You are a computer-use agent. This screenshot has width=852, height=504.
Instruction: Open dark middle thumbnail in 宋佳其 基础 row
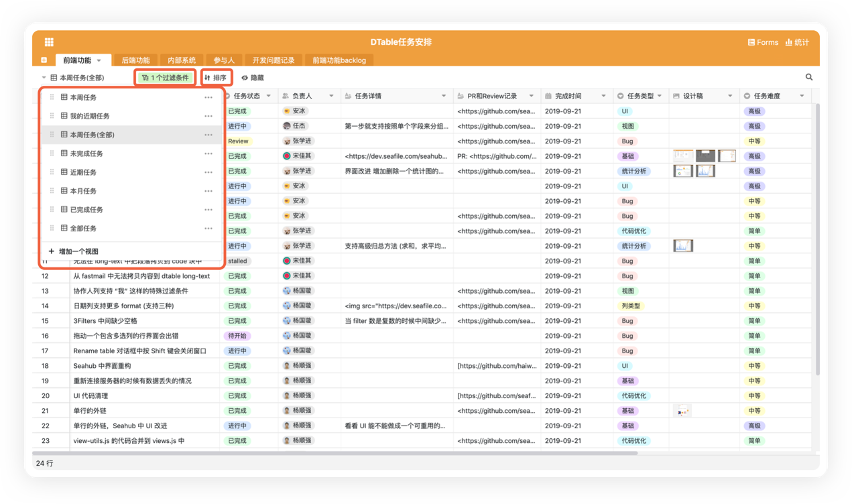(x=705, y=156)
